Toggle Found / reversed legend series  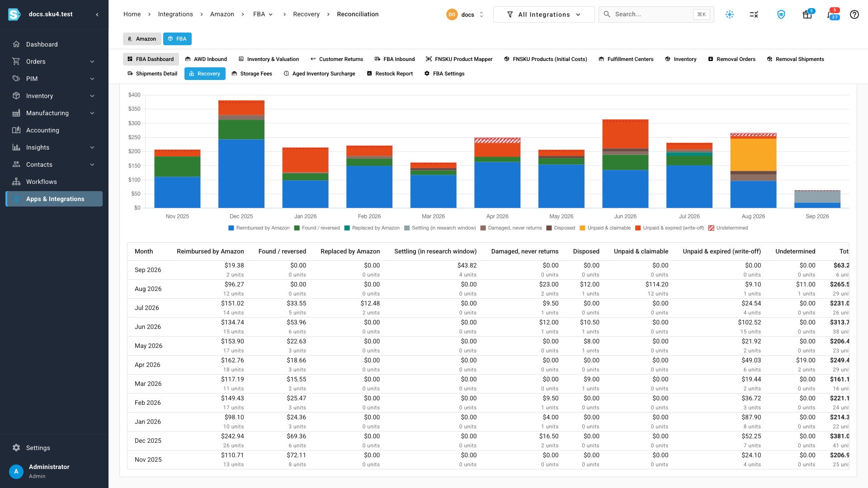(x=317, y=228)
